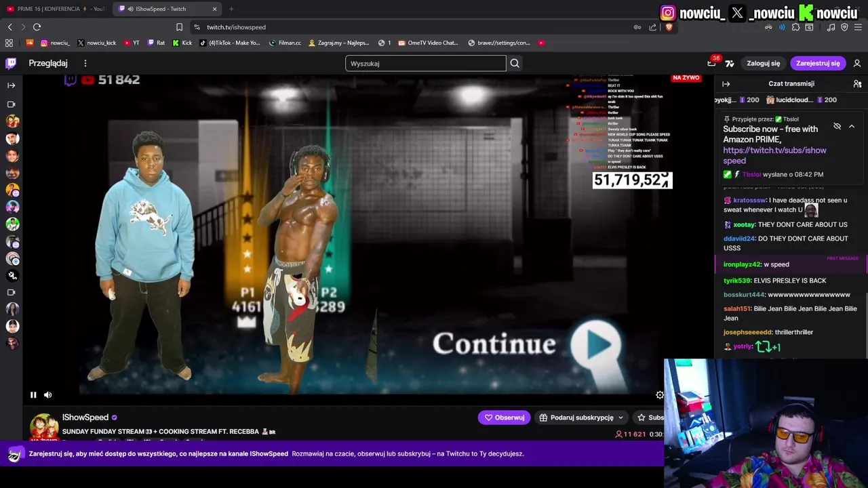The image size is (868, 488).
Task: Click the search magnifier button
Action: click(515, 63)
